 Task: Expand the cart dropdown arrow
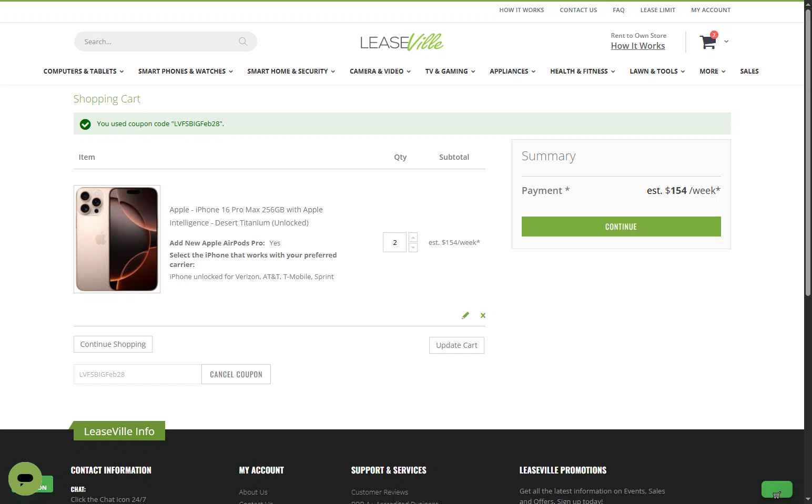click(x=726, y=42)
